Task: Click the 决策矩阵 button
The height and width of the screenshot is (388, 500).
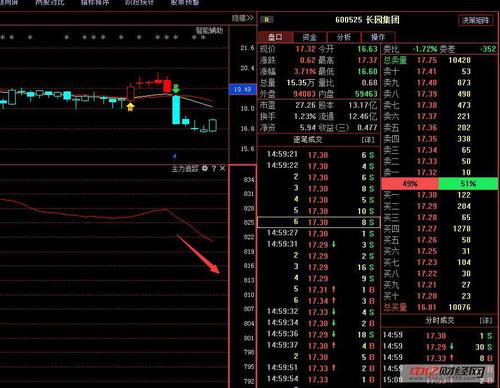Action: pyautogui.click(x=475, y=20)
